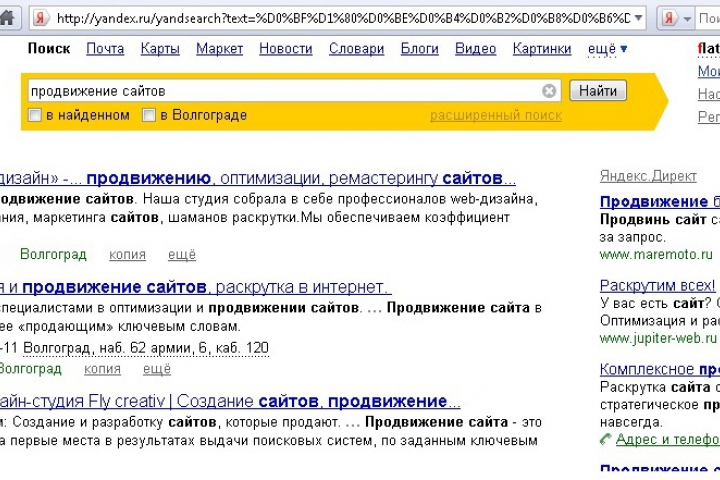This screenshot has height=480, width=720.
Task: Click Волгоград region label under first result
Action: 53,254
